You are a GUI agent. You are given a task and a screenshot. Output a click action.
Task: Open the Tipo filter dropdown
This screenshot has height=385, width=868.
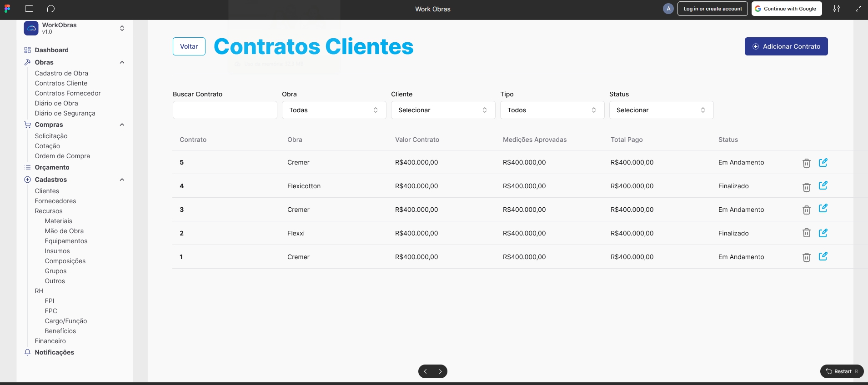(552, 110)
